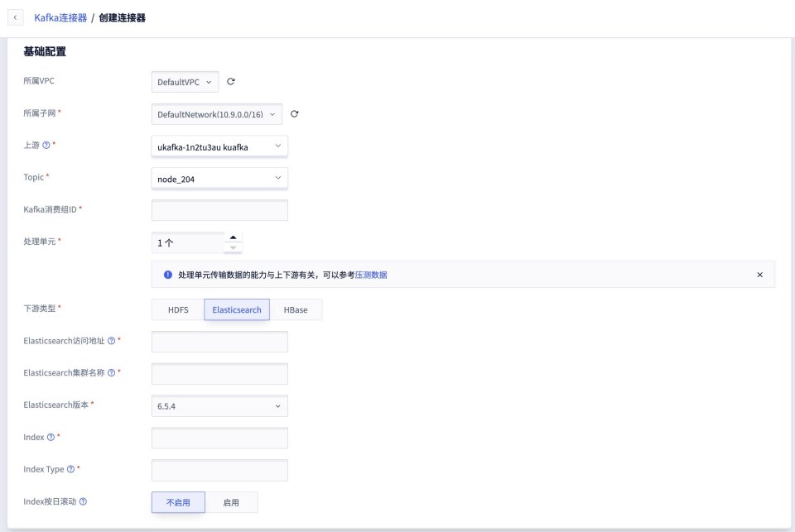Click the back arrow button
The width and height of the screenshot is (795, 532).
[15, 17]
